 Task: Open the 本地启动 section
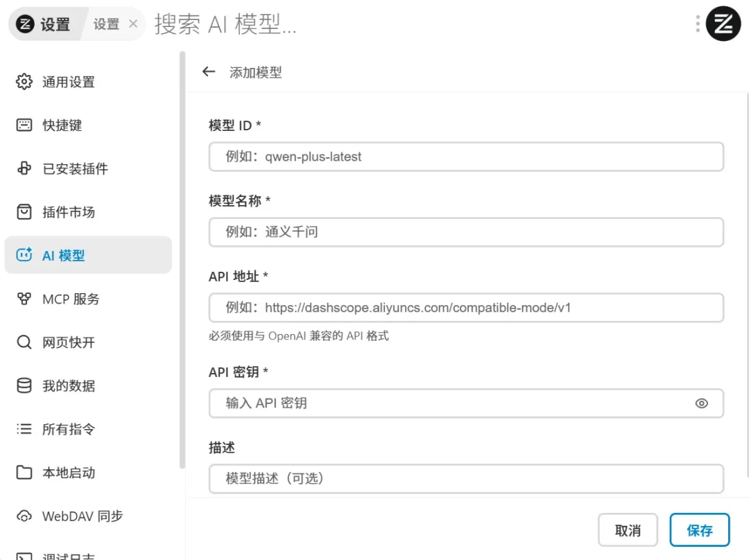pyautogui.click(x=88, y=472)
